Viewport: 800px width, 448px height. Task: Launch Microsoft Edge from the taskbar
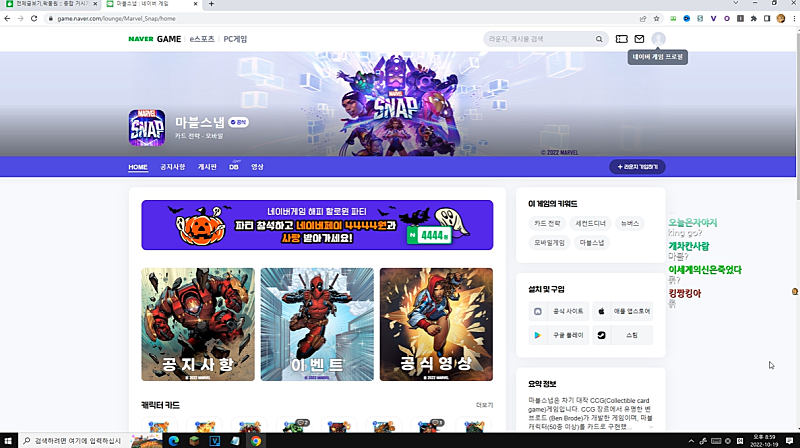173,441
